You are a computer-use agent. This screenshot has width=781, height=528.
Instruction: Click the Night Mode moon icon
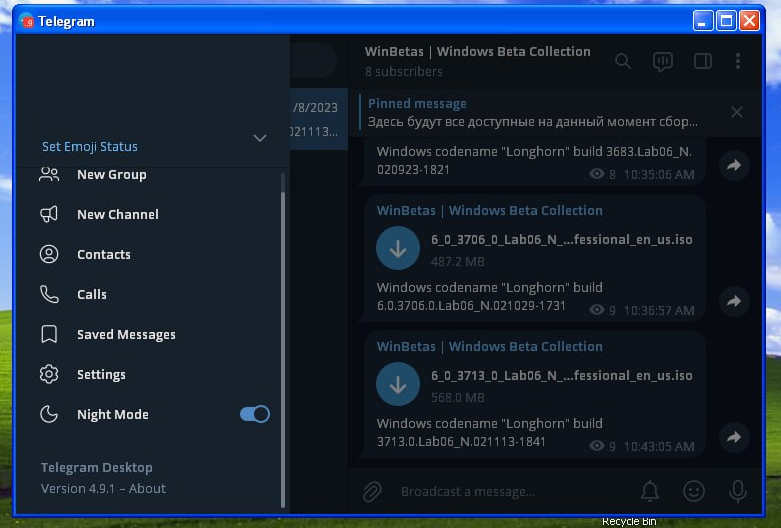click(x=49, y=414)
